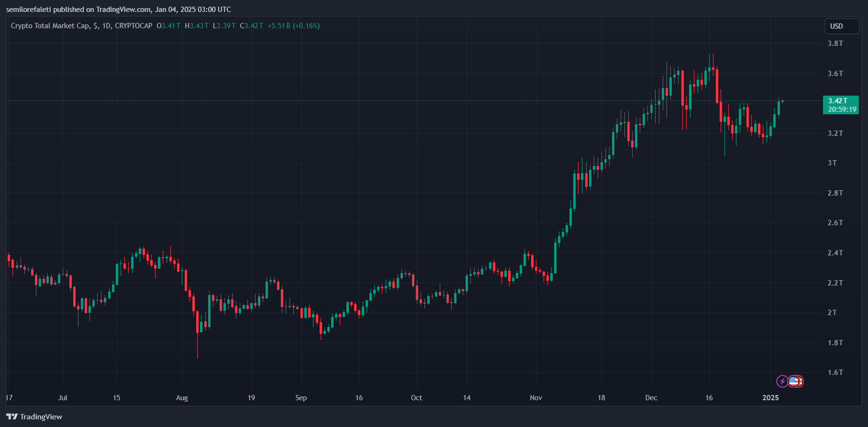Click the 3T price scale label
The image size is (868, 427).
coord(833,163)
